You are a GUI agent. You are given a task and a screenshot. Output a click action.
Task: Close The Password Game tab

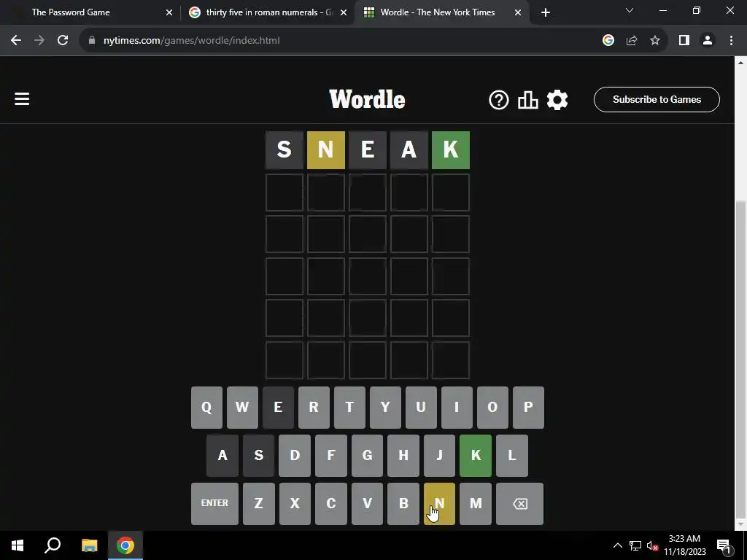tap(169, 12)
